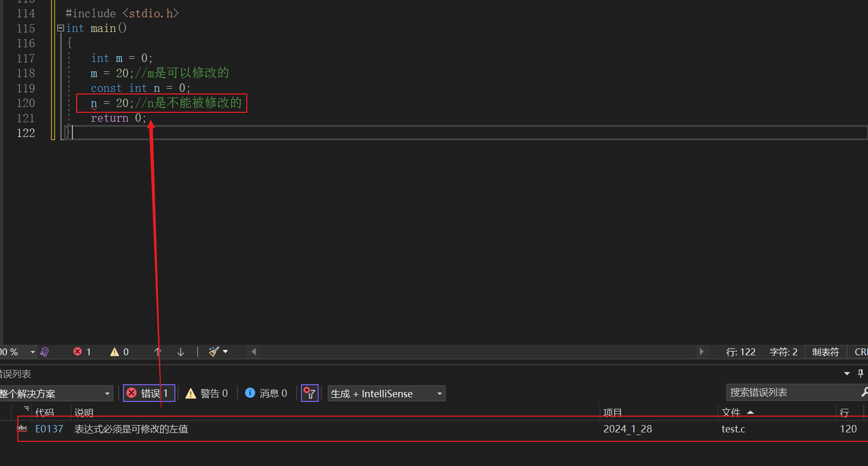This screenshot has height=466, width=868.
Task: Click the int m = 0; declaration
Action: coord(121,58)
